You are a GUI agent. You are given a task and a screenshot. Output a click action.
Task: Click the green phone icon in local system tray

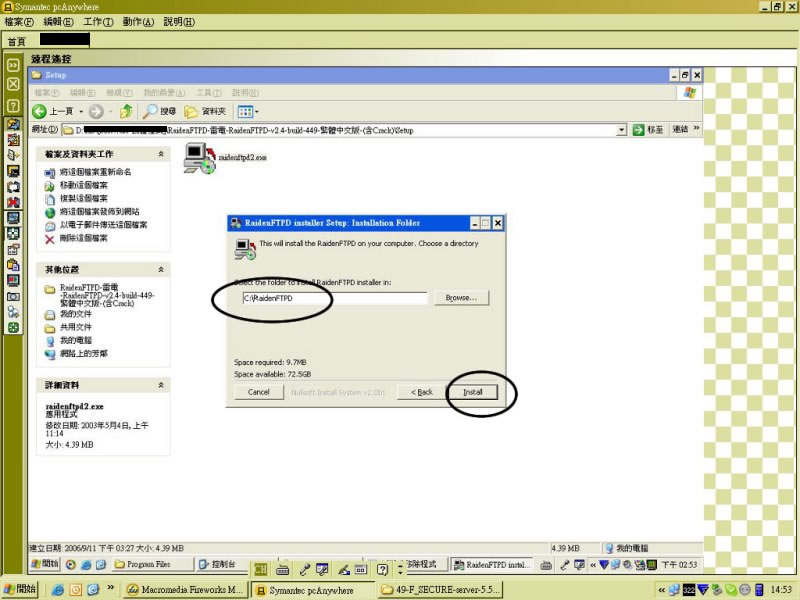coord(731,590)
